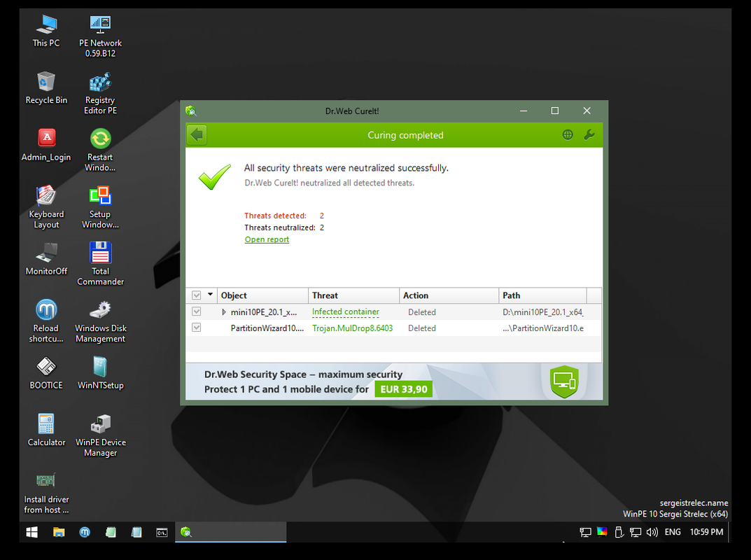Select the Setup Windows desktop shortcut
751x560 pixels.
[100, 207]
